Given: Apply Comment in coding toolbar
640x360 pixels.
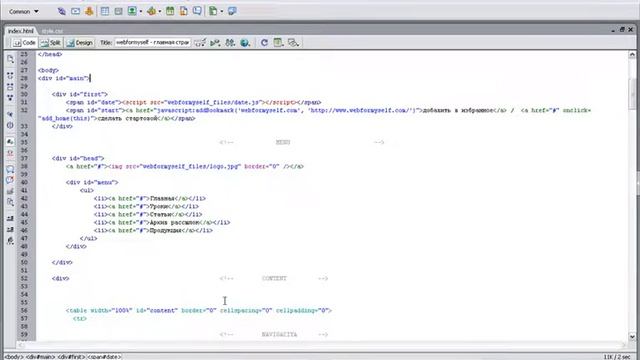Looking at the screenshot, I should click(10, 169).
